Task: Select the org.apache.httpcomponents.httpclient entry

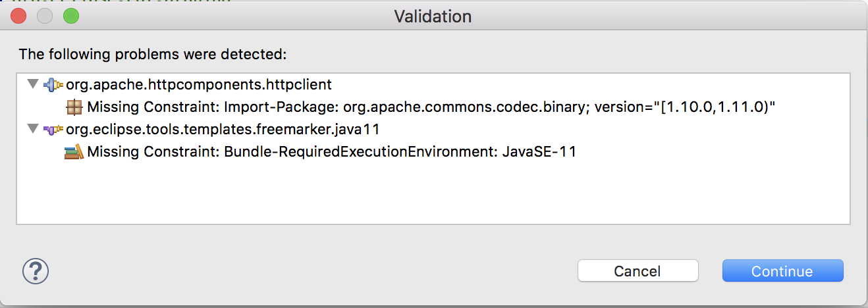Action: pyautogui.click(x=199, y=84)
